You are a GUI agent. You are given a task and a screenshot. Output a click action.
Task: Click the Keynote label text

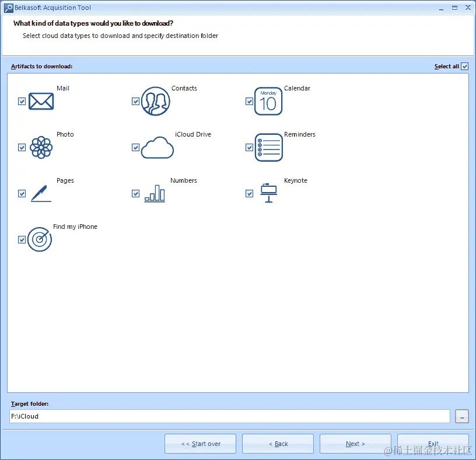[296, 180]
